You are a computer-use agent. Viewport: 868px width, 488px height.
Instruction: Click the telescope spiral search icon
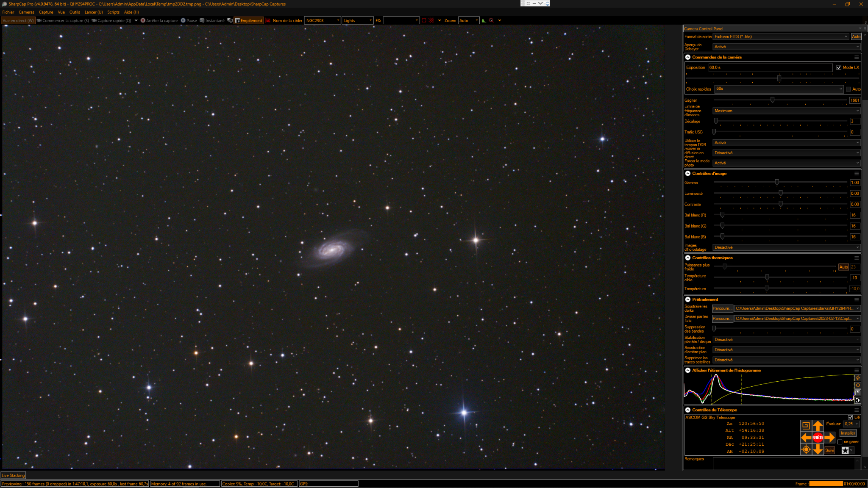tap(806, 426)
